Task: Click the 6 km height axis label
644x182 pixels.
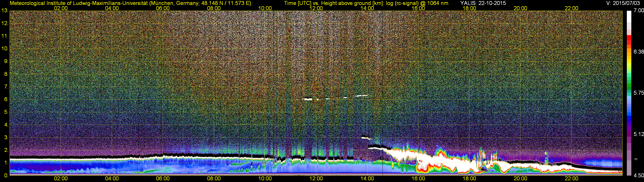Action: click(6, 100)
